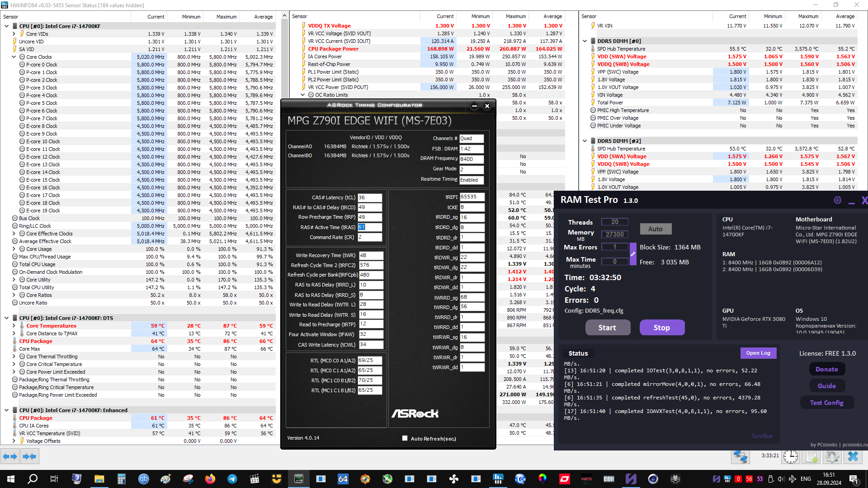The image size is (868, 488).
Task: Click the Threads value input field
Action: coord(614,222)
